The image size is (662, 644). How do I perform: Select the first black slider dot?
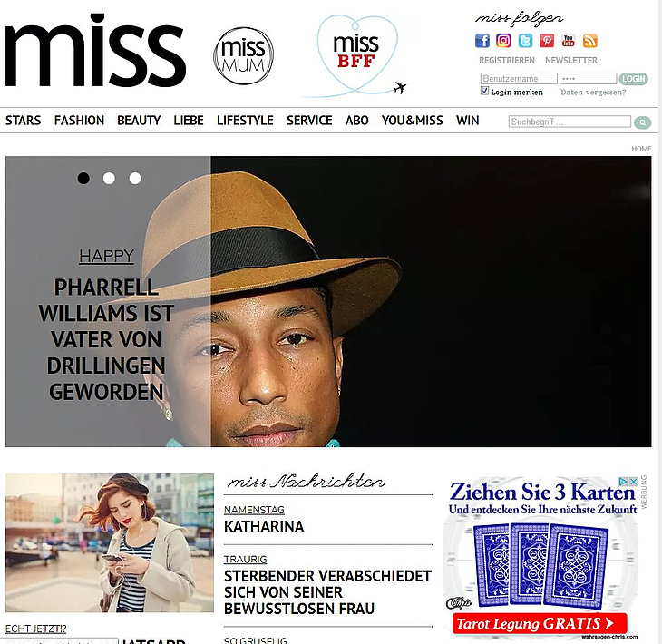point(83,178)
